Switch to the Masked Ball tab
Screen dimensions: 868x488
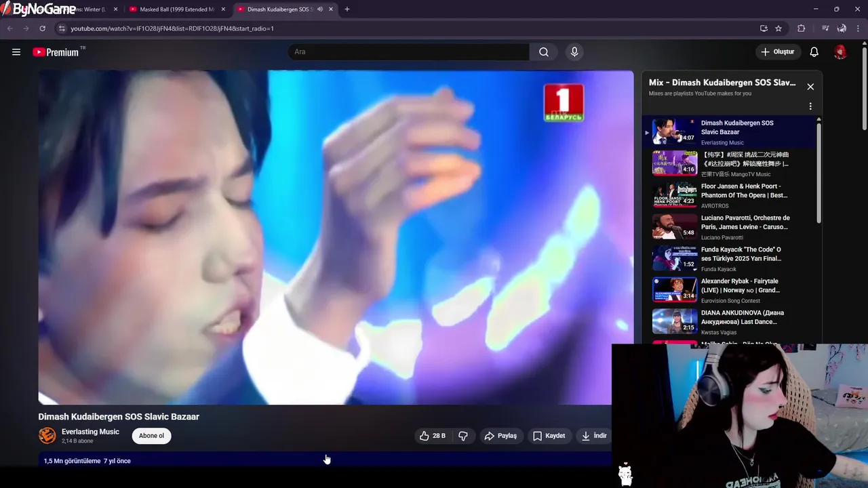click(x=176, y=9)
